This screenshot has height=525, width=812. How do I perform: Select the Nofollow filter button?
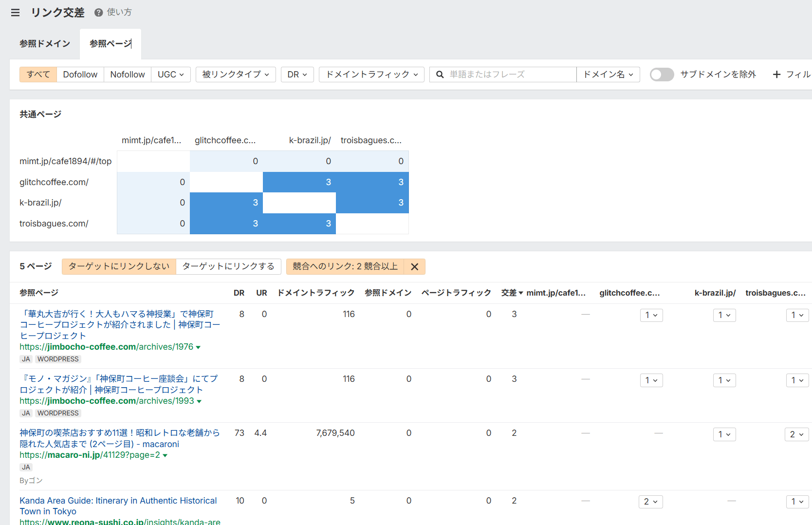tap(128, 75)
